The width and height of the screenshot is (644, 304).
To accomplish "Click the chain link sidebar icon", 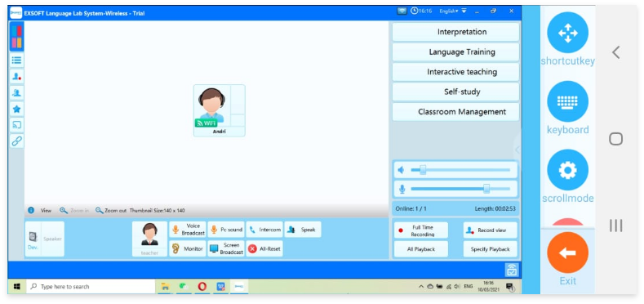I will click(x=16, y=141).
